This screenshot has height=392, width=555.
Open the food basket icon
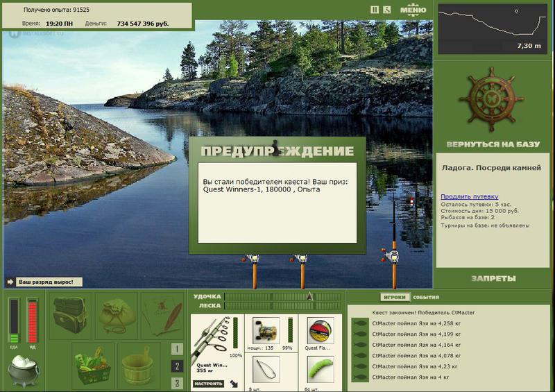point(93,366)
